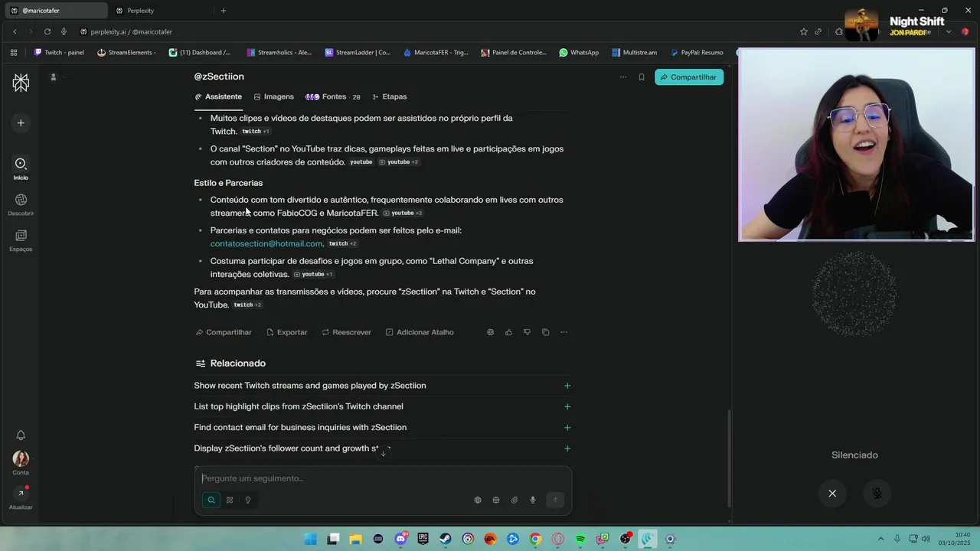Click the model chip icon beside thumbs up

point(490,332)
